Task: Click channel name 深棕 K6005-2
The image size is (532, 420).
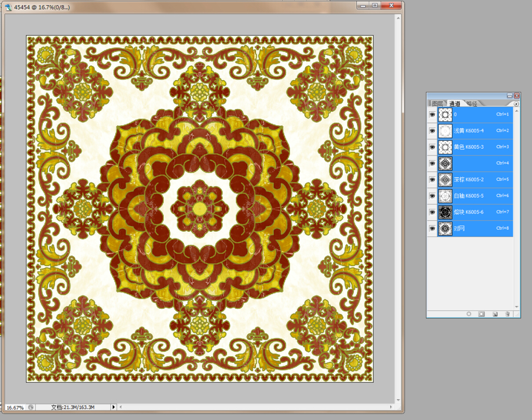Action: point(469,180)
